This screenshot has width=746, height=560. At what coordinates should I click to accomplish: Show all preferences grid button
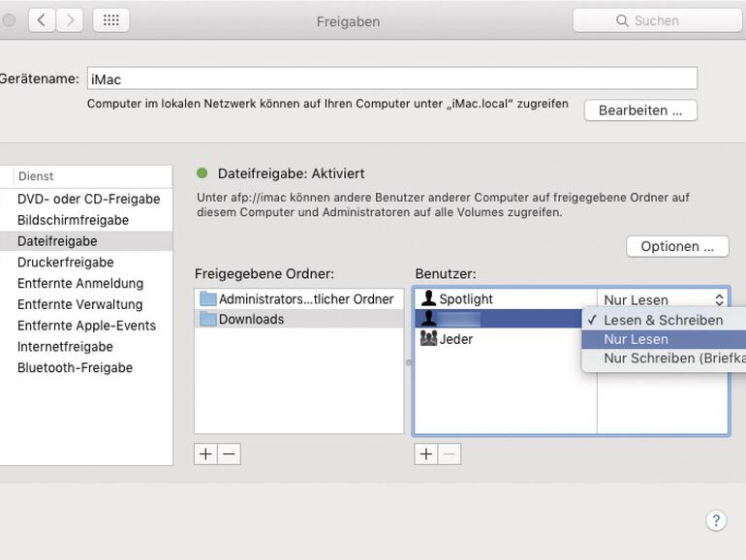tap(110, 20)
